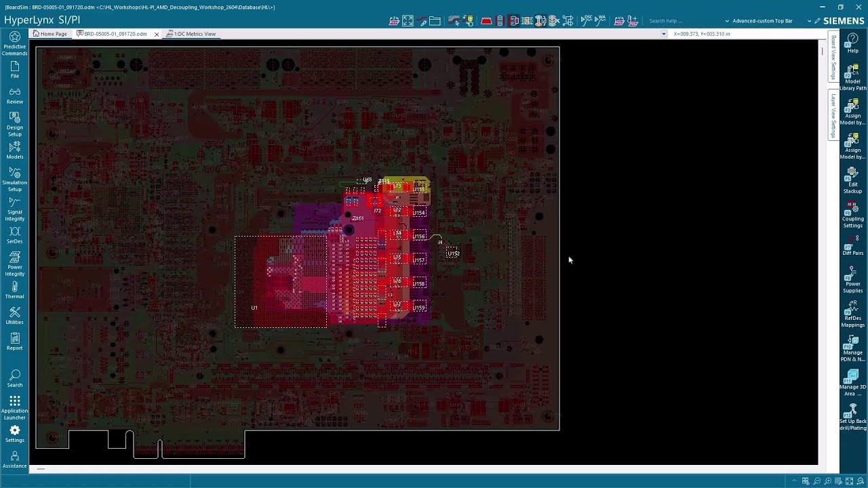
Task: Click the open folder icon in the top toolbar
Action: pos(435,21)
